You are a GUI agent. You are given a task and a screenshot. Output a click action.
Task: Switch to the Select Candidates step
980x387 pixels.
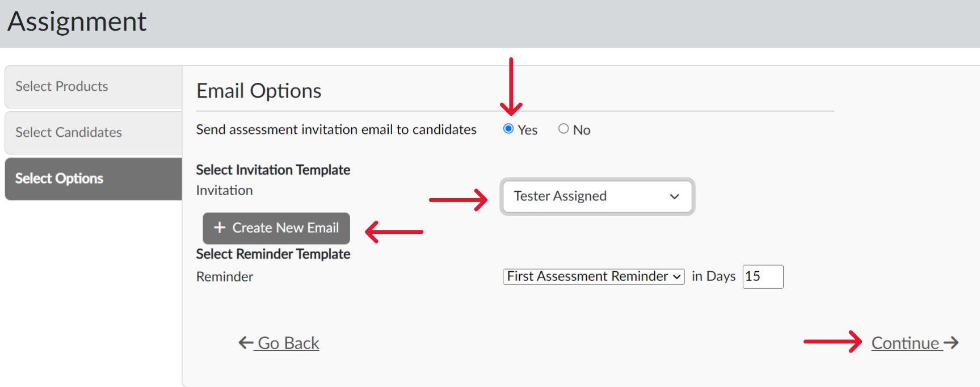pyautogui.click(x=93, y=132)
